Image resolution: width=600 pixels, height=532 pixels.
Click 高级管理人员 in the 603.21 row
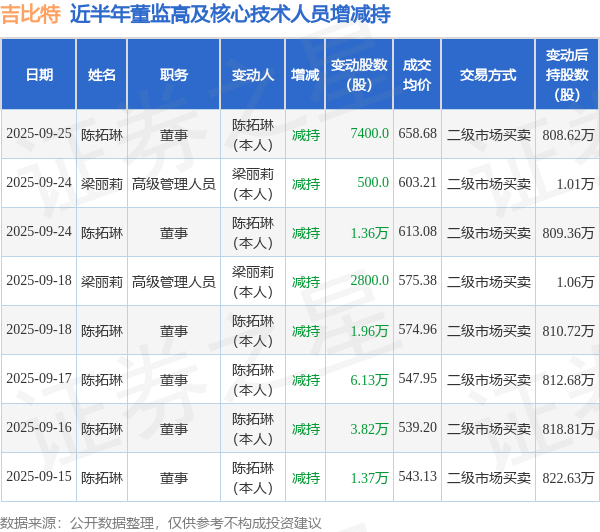click(174, 184)
